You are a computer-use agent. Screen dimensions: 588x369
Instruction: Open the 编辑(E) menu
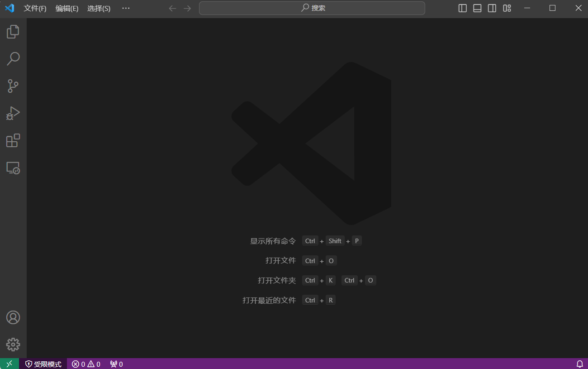(67, 8)
